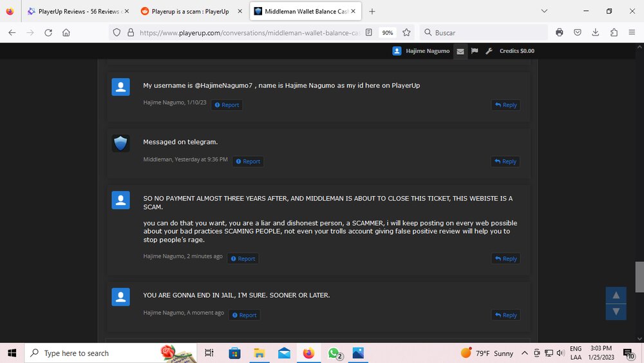Click the page vertical scrollbar thumb
644x363 pixels.
[x=639, y=277]
